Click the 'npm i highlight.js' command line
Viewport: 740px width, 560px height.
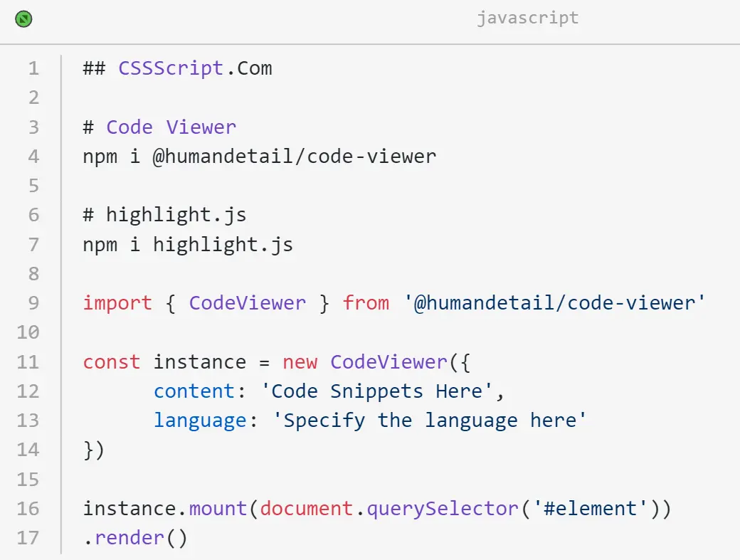[x=188, y=245]
